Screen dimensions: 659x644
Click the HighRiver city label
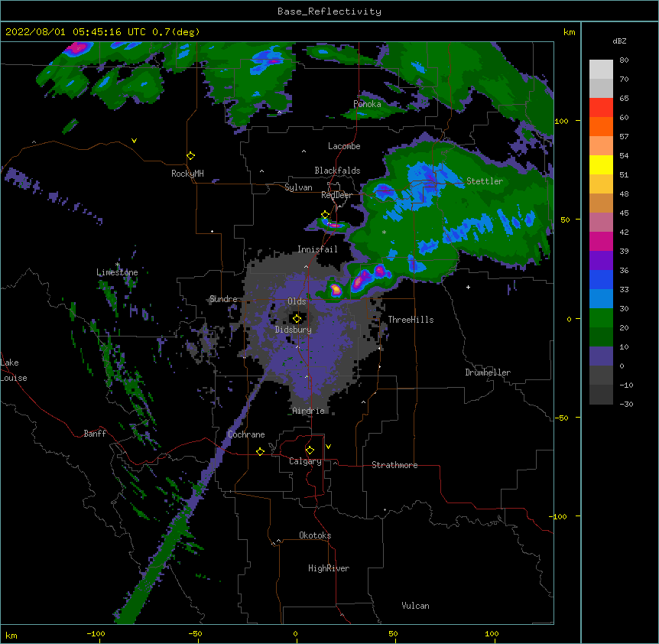pos(329,568)
